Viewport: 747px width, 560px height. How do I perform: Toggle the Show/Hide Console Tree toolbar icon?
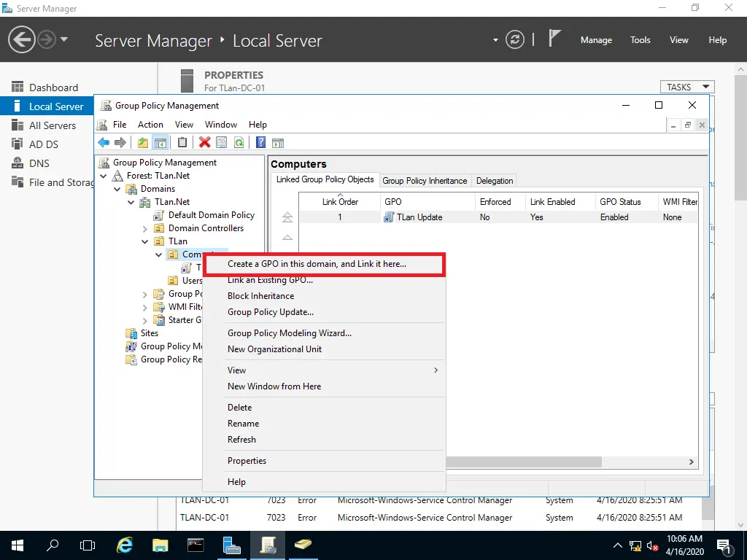coord(160,142)
